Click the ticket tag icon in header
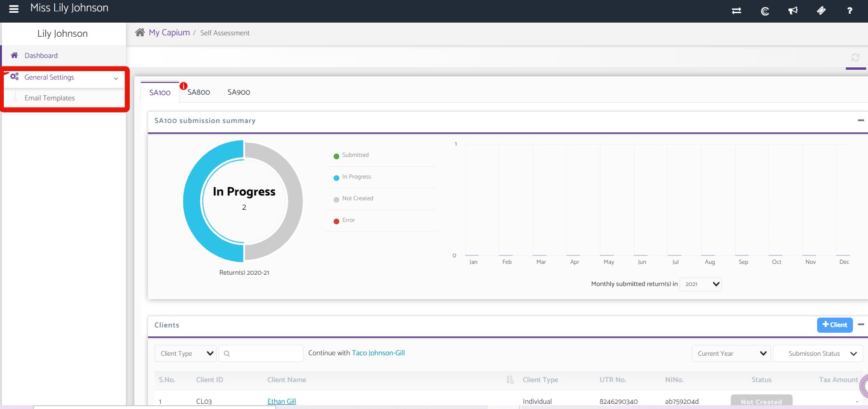The height and width of the screenshot is (409, 868). pyautogui.click(x=821, y=10)
